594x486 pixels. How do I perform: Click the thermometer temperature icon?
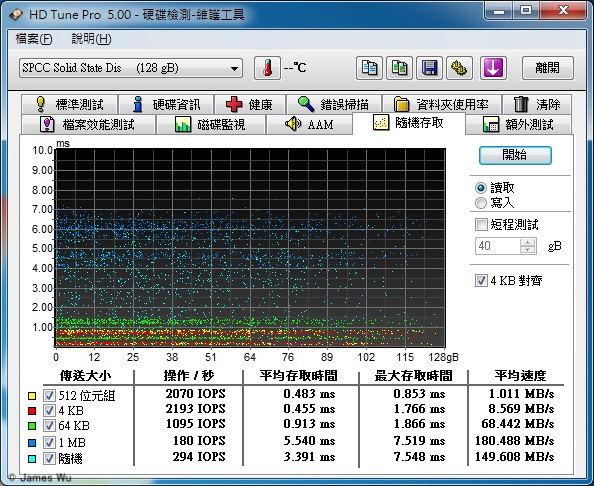[267, 68]
